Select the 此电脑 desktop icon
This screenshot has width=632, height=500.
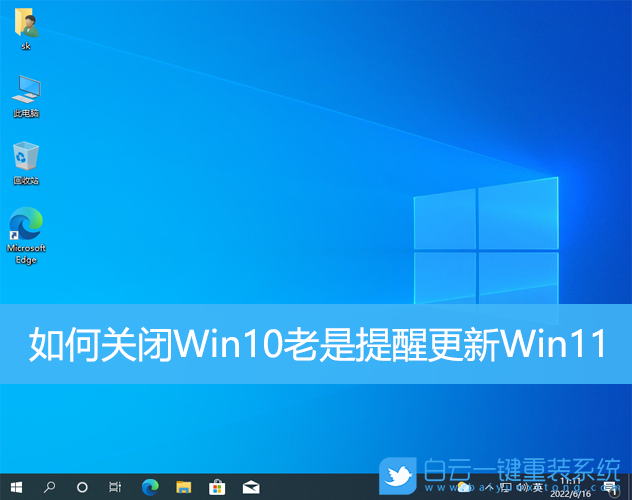tap(26, 96)
